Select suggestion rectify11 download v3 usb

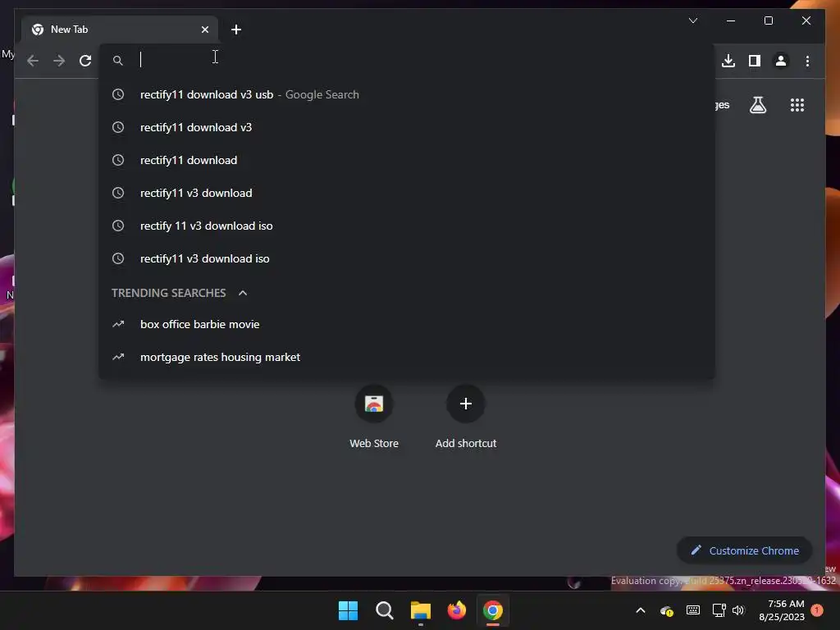pos(407,94)
